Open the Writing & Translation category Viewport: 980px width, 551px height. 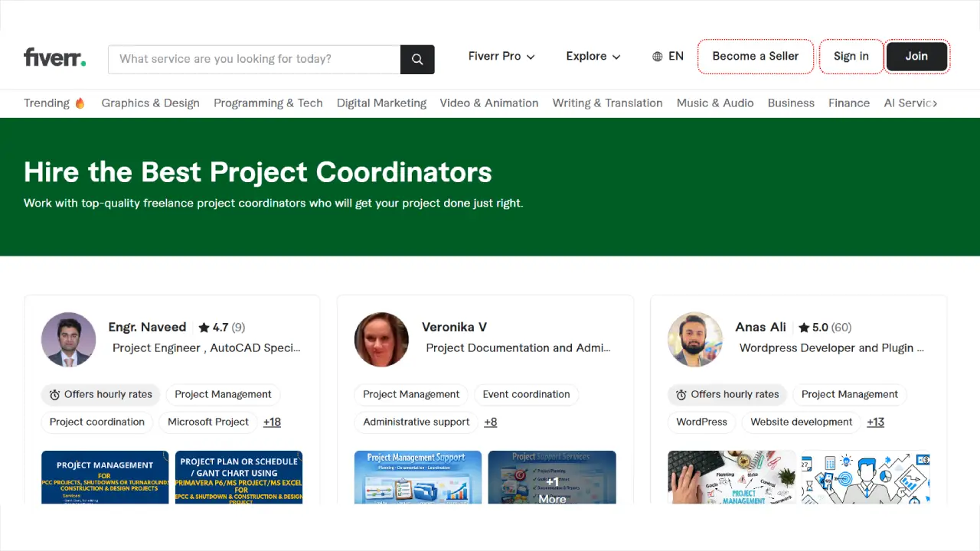click(608, 103)
